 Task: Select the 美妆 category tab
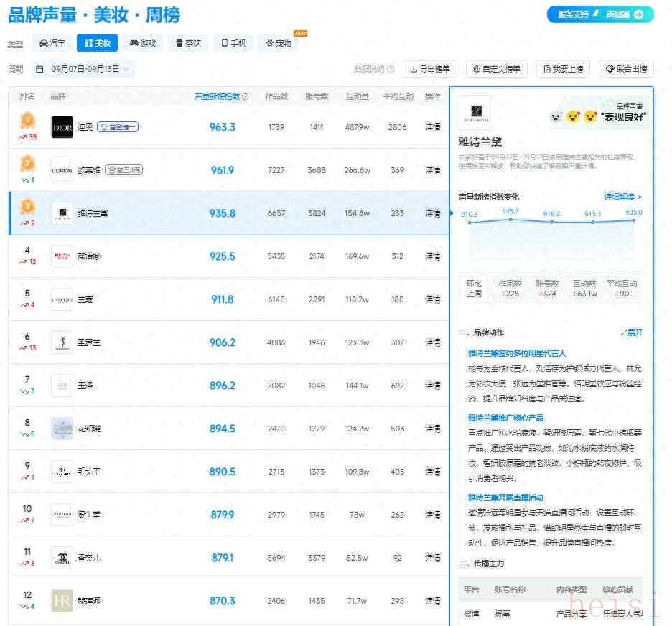tap(98, 43)
